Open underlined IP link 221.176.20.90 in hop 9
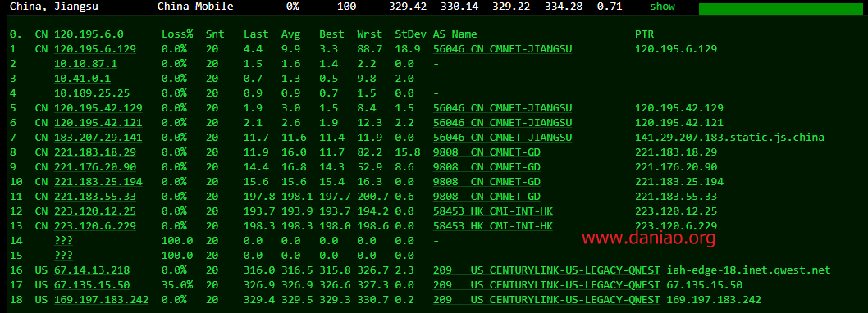868x313 pixels. (95, 167)
